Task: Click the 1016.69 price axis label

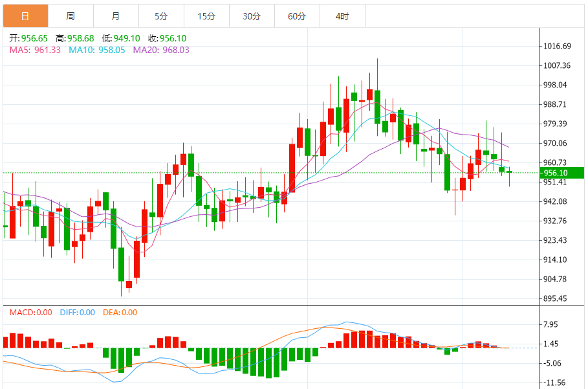Action: [x=557, y=46]
